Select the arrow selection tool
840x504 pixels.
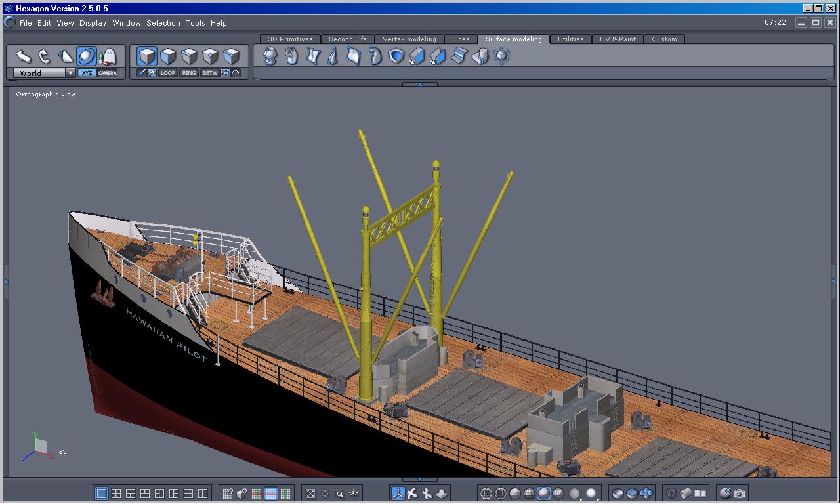[24, 56]
